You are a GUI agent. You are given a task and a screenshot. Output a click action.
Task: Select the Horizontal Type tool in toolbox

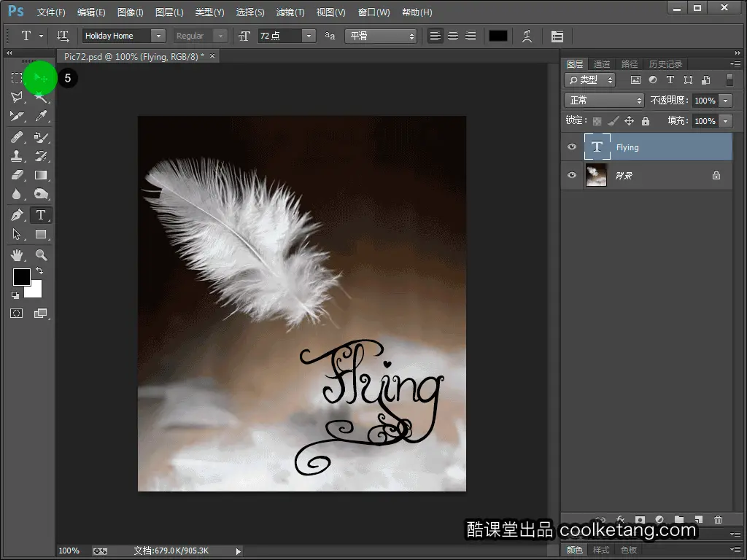pyautogui.click(x=41, y=215)
